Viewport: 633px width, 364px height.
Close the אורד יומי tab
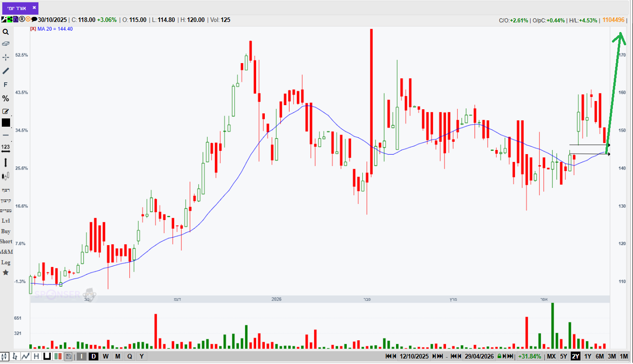pyautogui.click(x=34, y=7)
